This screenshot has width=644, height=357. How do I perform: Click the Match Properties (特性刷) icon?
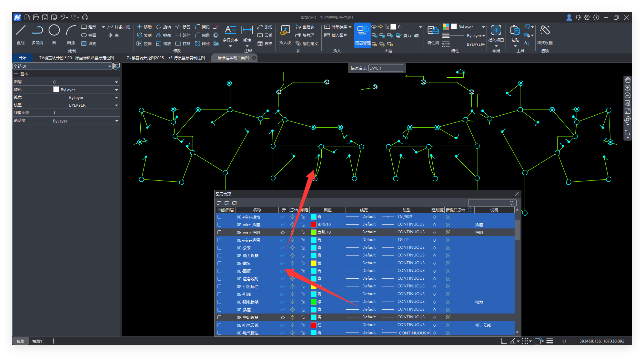coord(433,31)
